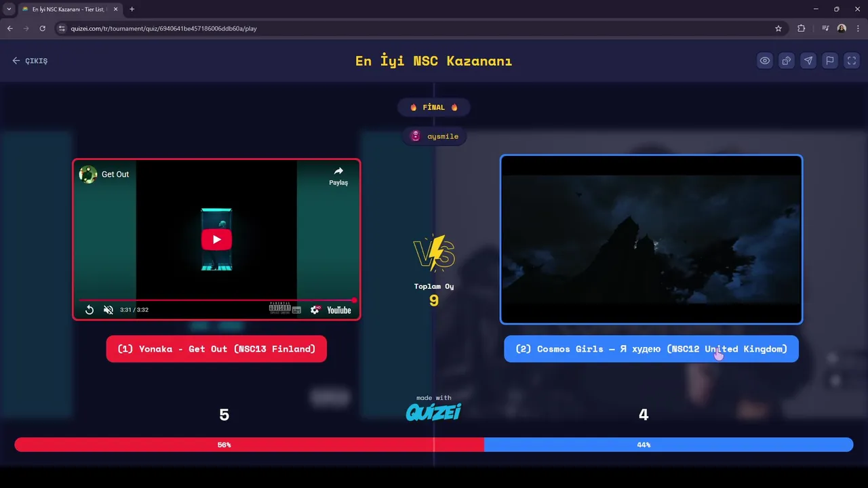Click the red 56% vote bar
This screenshot has width=868, height=488.
pyautogui.click(x=249, y=445)
